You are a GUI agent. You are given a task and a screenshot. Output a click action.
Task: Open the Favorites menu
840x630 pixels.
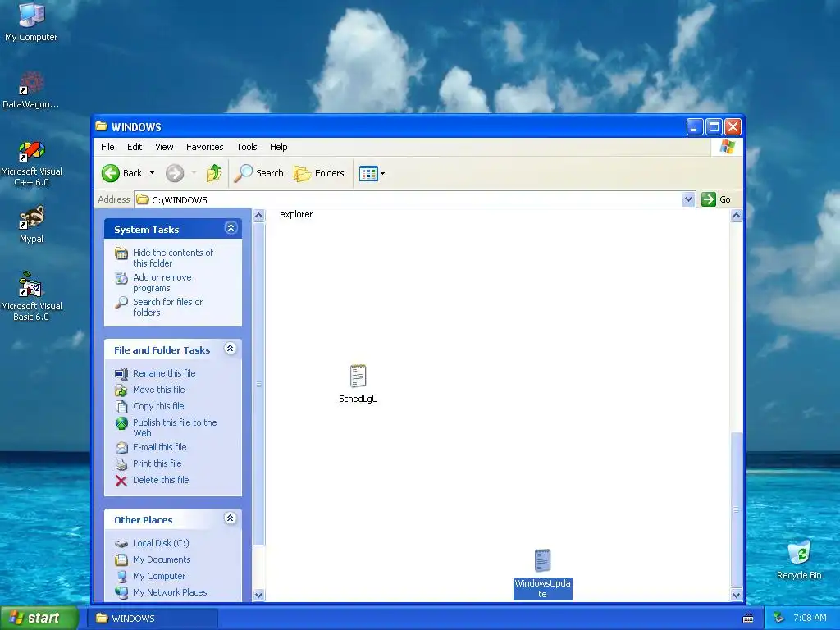click(204, 147)
